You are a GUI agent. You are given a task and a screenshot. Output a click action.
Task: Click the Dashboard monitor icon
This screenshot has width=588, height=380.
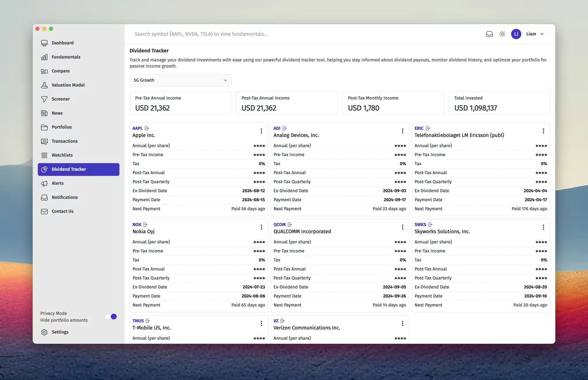44,43
